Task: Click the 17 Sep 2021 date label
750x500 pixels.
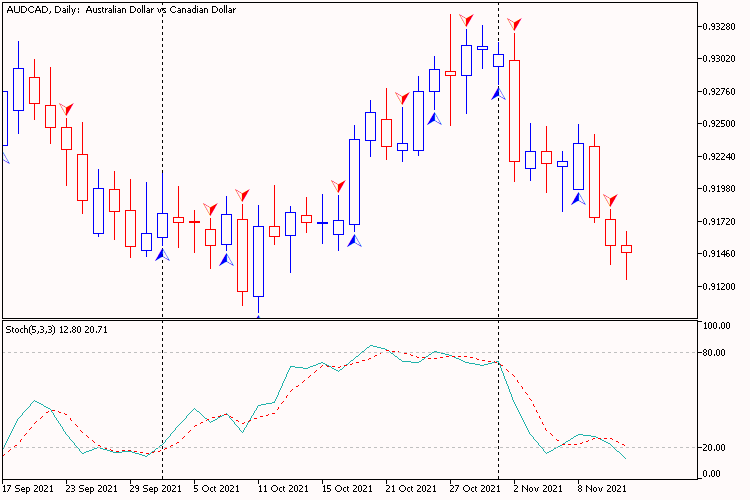Action: 28,489
